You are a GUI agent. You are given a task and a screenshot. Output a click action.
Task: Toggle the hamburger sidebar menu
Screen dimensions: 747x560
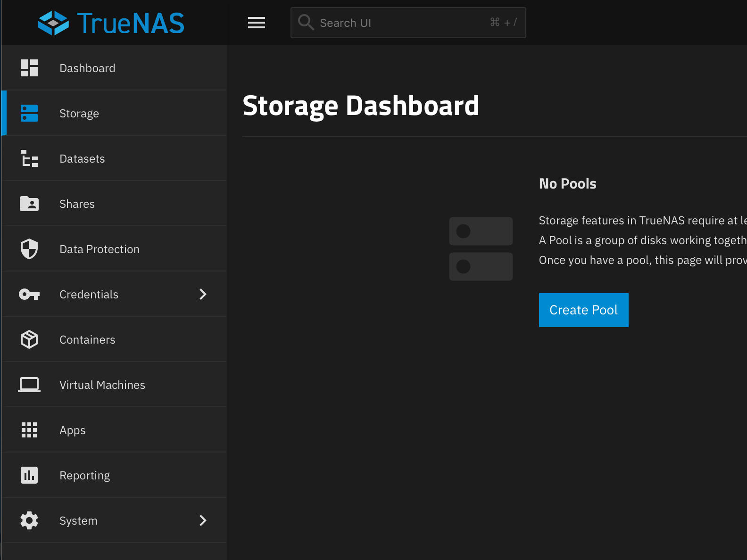257,23
